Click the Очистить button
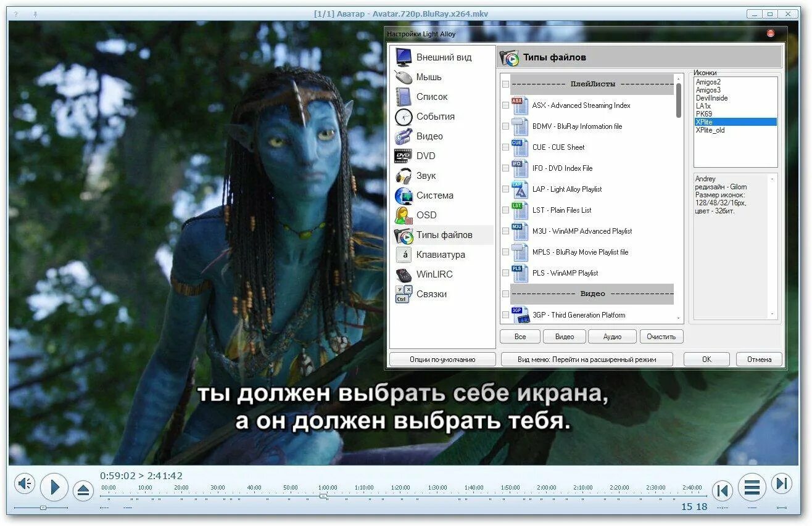Image resolution: width=812 pixels, height=526 pixels. coord(661,337)
